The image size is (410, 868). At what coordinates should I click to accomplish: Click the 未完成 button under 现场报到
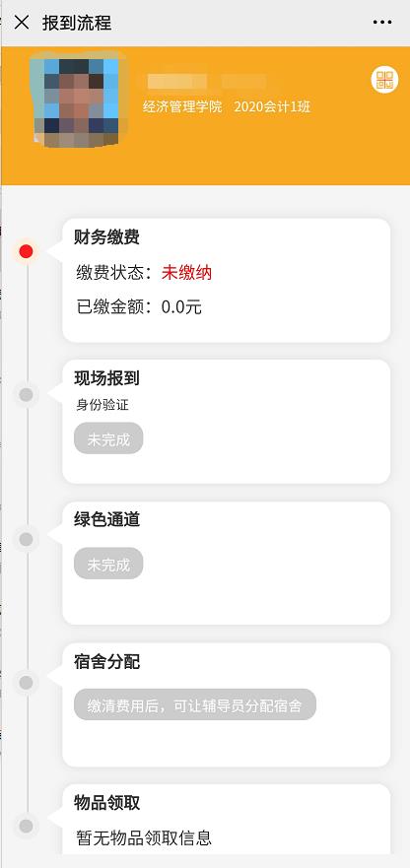pos(108,439)
